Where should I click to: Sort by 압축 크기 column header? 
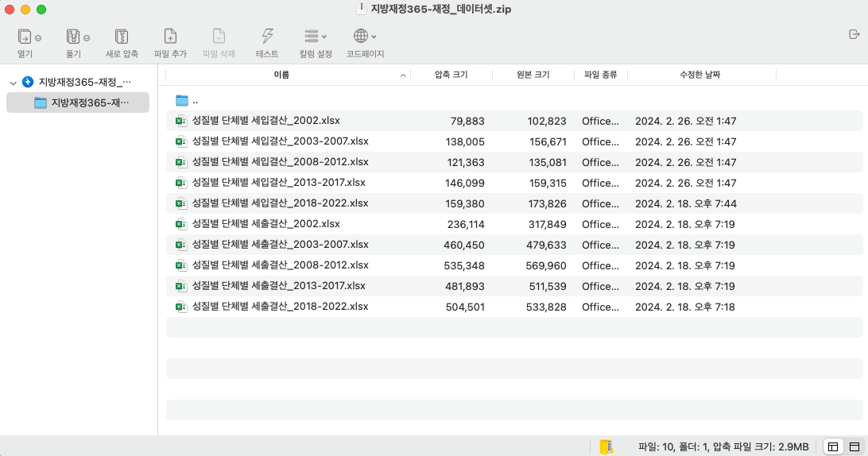point(451,75)
